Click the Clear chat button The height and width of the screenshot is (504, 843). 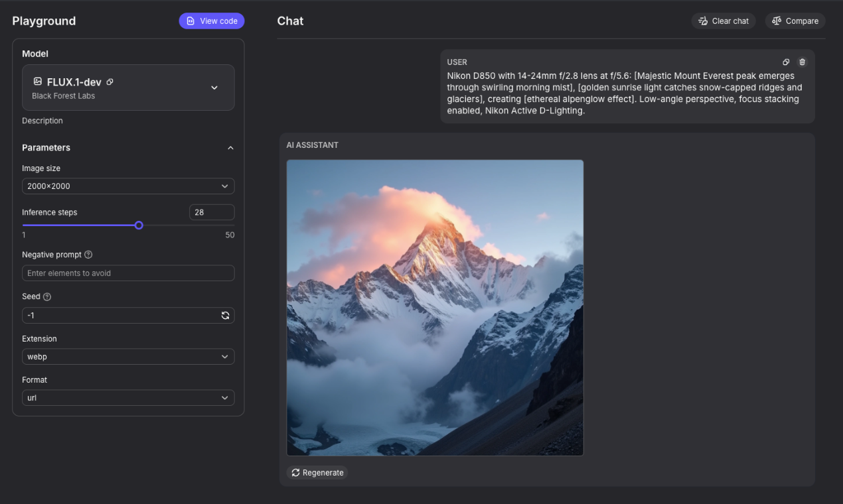click(724, 21)
